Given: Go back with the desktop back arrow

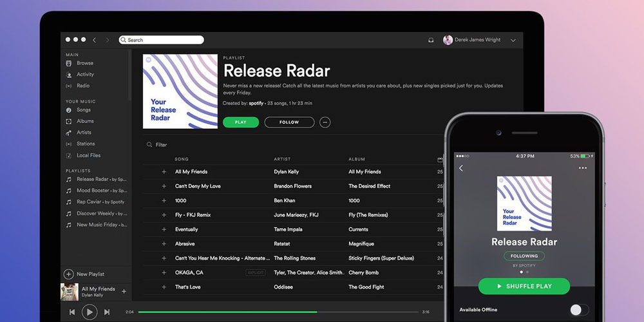Looking at the screenshot, I should coord(94,40).
